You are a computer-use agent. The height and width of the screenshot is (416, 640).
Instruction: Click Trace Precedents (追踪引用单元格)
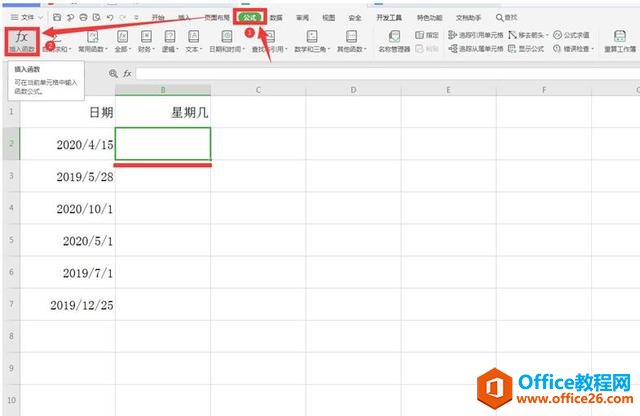[476, 35]
